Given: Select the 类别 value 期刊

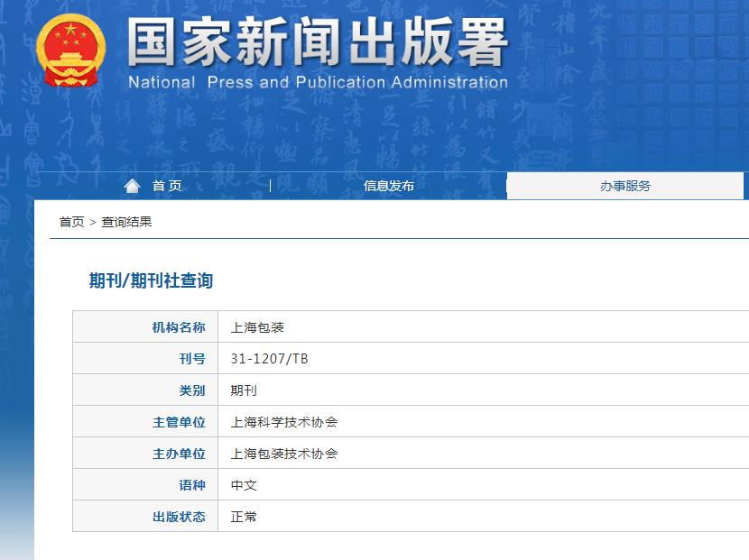Looking at the screenshot, I should pos(245,390).
